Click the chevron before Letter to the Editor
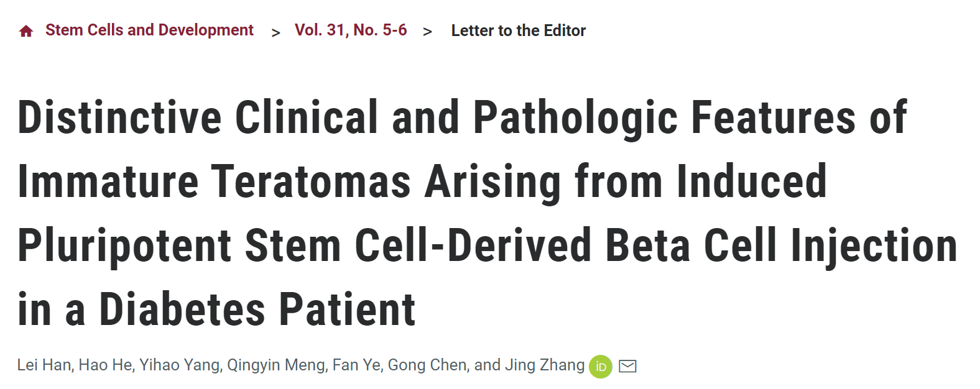Image resolution: width=980 pixels, height=389 pixels. coord(428,32)
